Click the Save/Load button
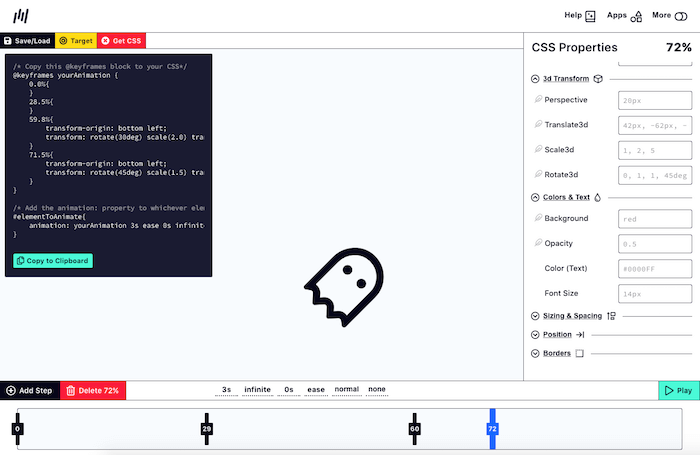The width and height of the screenshot is (700, 455). click(x=27, y=41)
